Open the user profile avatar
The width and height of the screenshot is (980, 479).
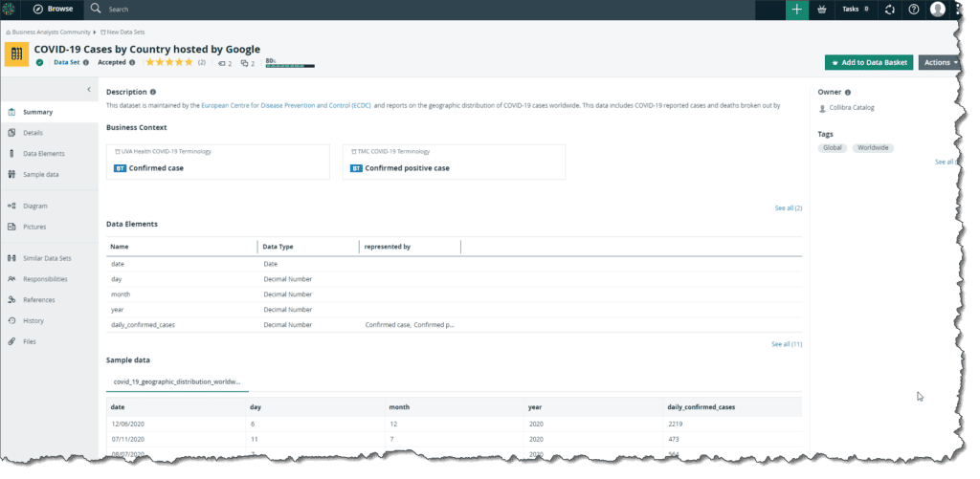tap(938, 10)
